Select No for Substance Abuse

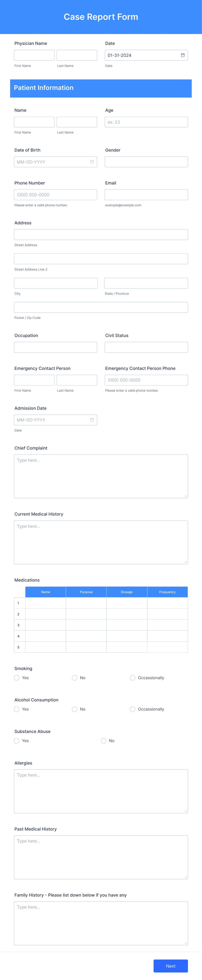pos(104,741)
